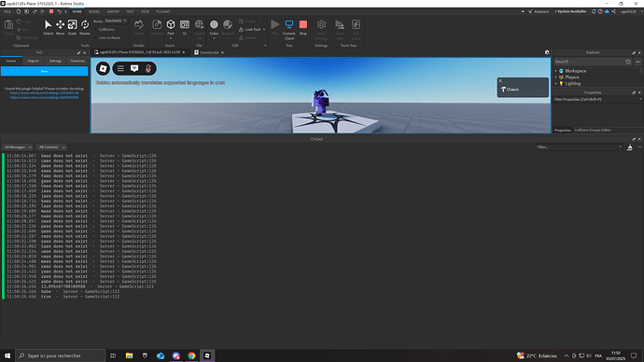Expand the Lighting tree node
The image size is (644, 362).
click(x=556, y=83)
